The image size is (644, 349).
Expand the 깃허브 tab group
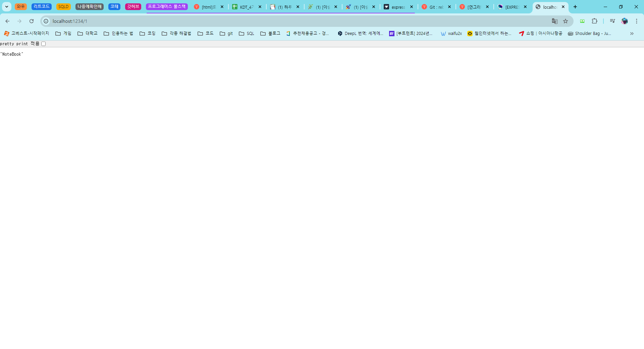click(x=133, y=7)
